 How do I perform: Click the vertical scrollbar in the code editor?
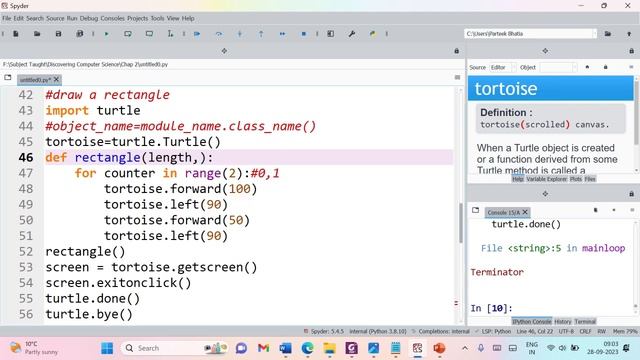(460, 222)
